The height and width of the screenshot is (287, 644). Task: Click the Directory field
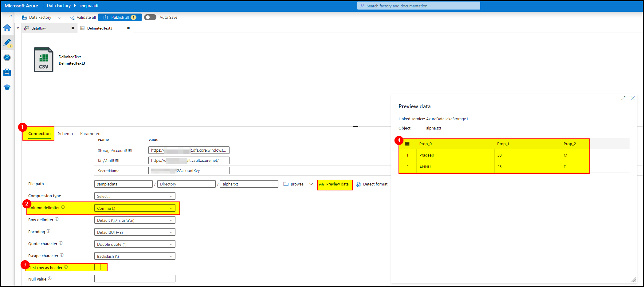(186, 184)
